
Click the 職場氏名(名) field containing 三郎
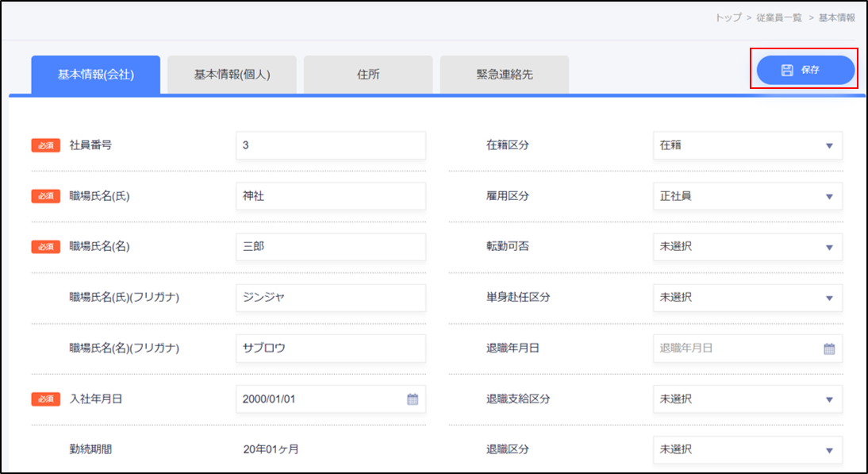pyautogui.click(x=330, y=246)
